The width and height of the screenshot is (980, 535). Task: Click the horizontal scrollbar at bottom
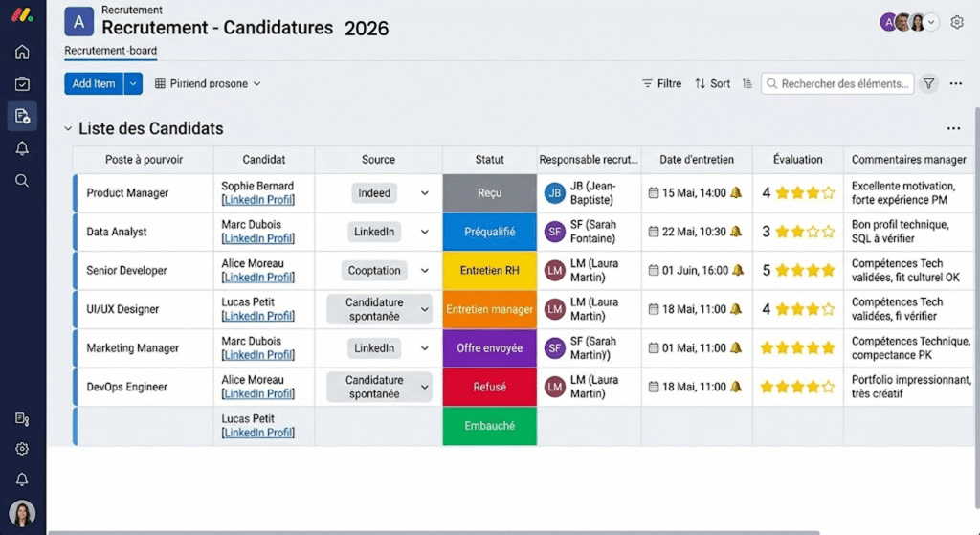434,532
